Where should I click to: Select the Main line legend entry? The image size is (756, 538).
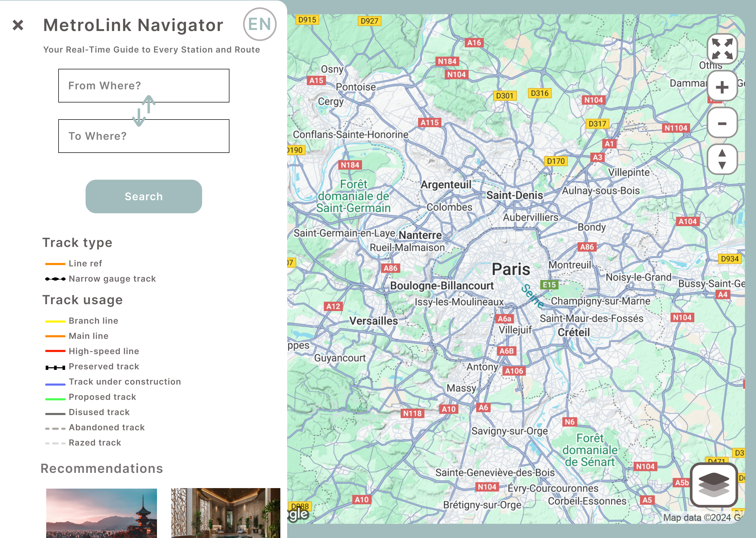76,336
